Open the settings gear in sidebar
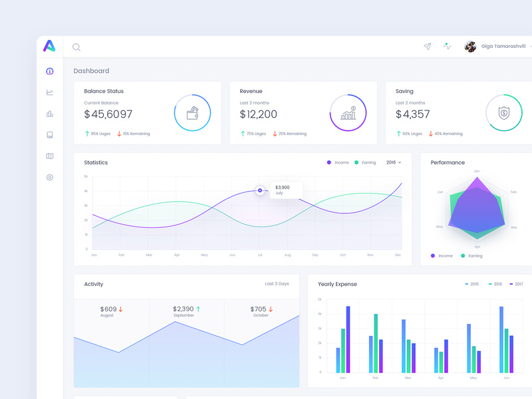The height and width of the screenshot is (399, 532). (49, 178)
